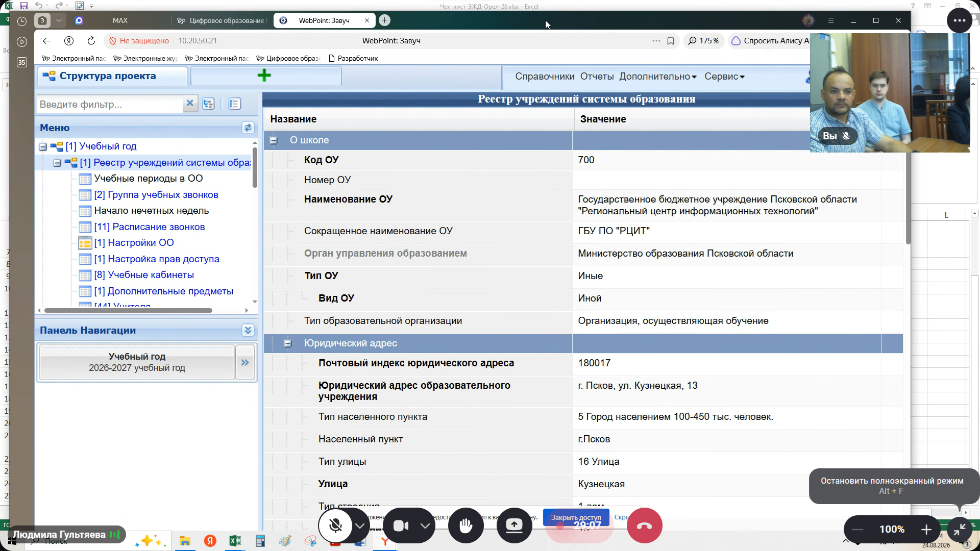Expand the Дополнительно dropdown menu
This screenshot has height=551, width=980.
[657, 77]
